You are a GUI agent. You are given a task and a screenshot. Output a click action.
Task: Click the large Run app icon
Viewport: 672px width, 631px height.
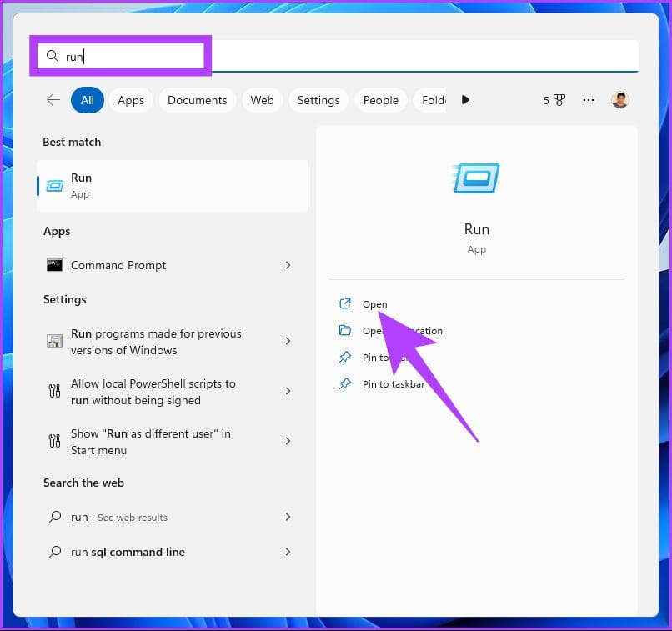pos(476,178)
